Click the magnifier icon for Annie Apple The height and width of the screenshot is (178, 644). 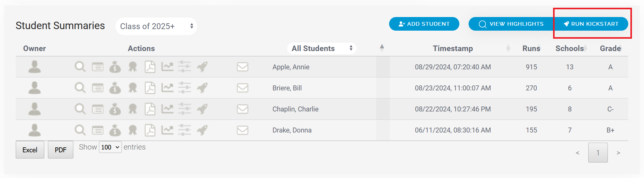coord(80,67)
